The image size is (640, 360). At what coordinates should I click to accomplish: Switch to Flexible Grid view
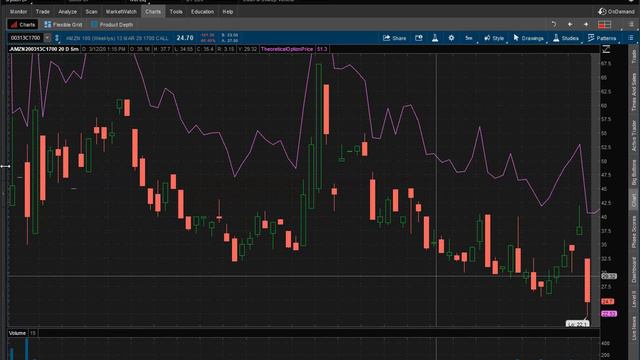(63, 24)
